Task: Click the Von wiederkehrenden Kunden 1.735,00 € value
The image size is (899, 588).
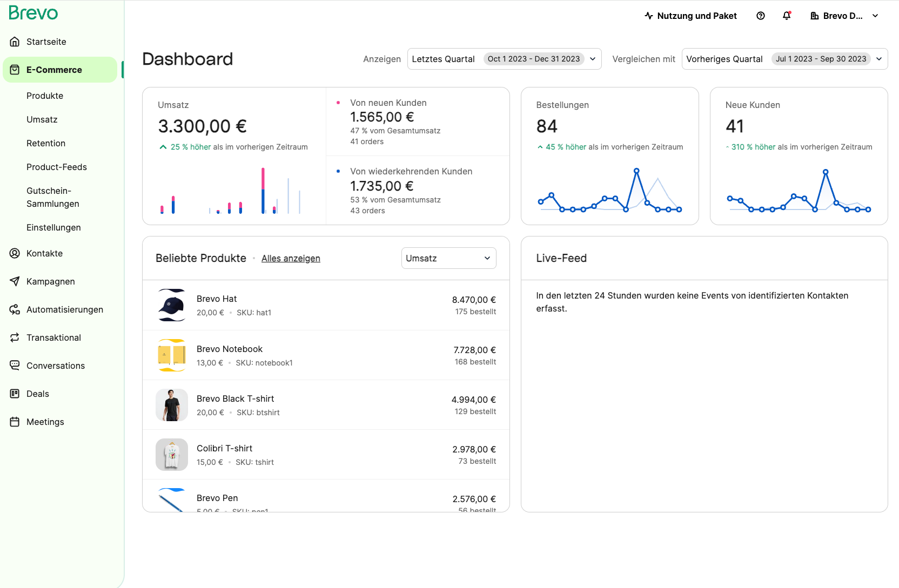Action: click(x=382, y=186)
